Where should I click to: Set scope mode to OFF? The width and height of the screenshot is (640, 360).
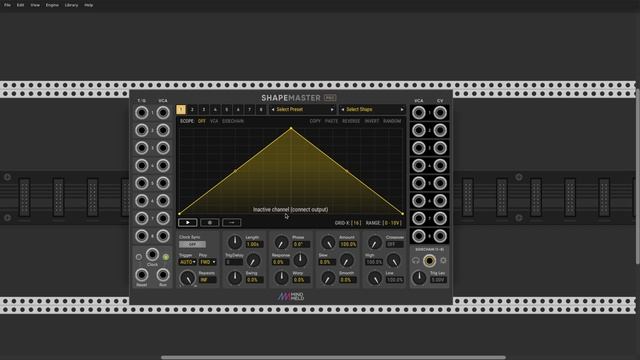tap(202, 121)
